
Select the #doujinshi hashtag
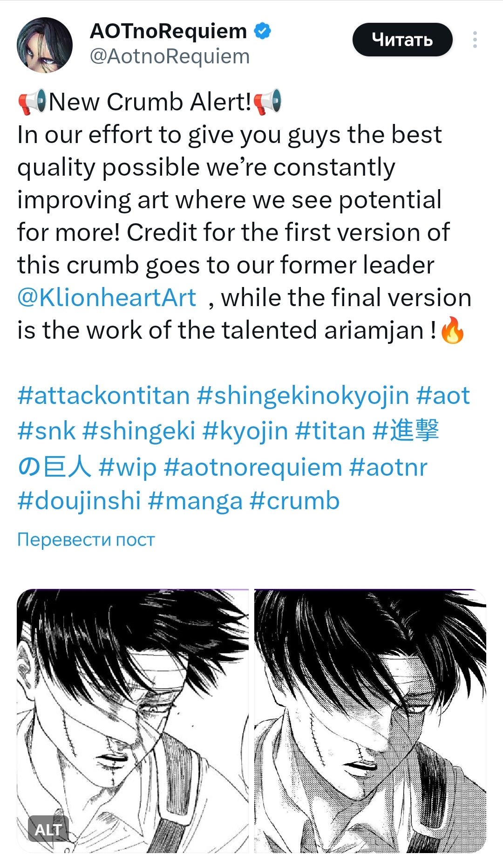(x=79, y=501)
